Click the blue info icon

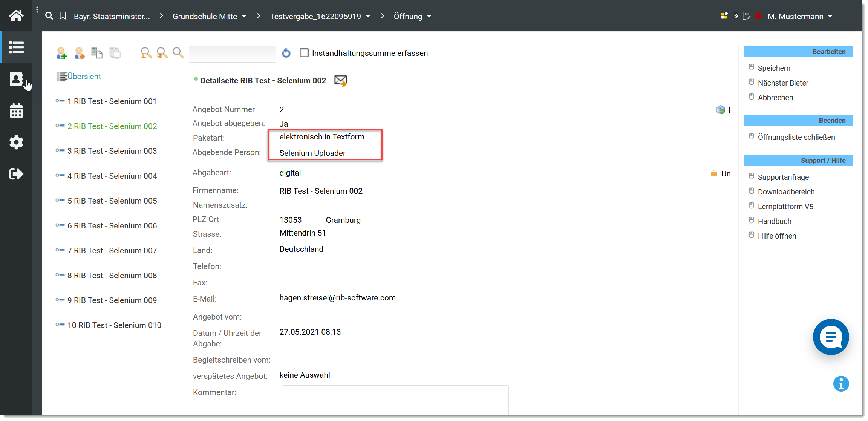coord(841,384)
